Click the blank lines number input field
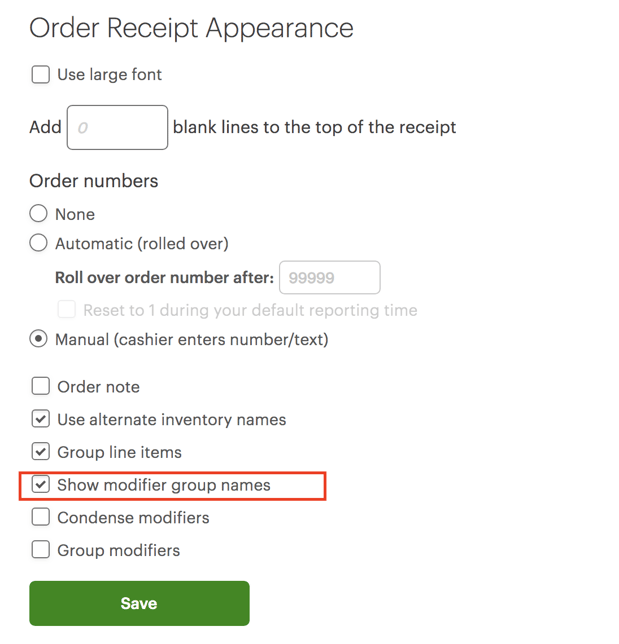619x644 pixels. tap(117, 128)
